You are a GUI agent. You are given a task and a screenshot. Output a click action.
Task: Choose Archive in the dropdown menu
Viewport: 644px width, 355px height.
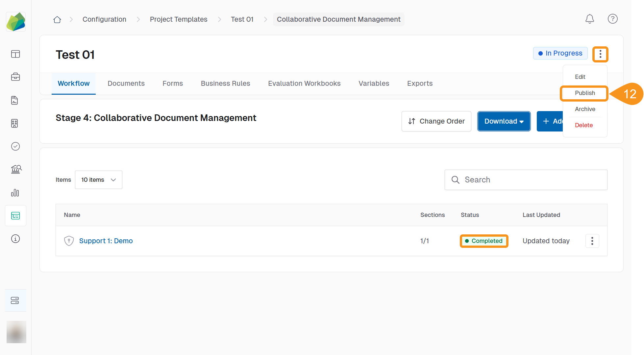584,109
